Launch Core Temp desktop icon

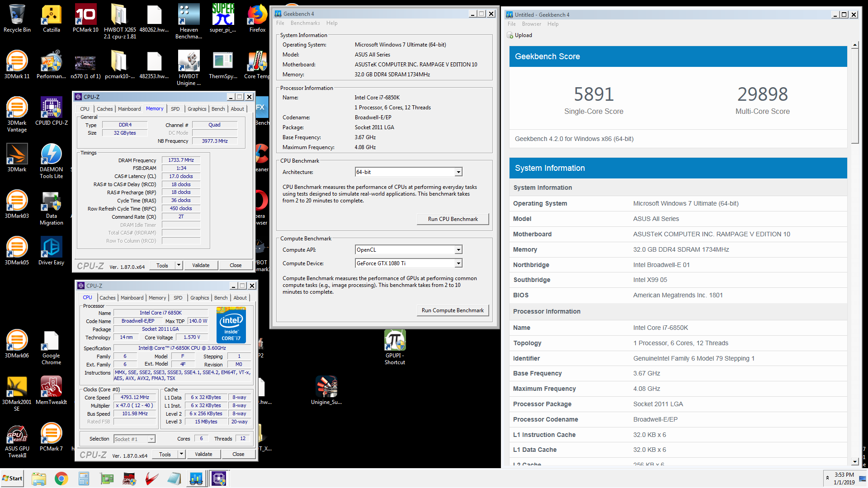point(257,65)
